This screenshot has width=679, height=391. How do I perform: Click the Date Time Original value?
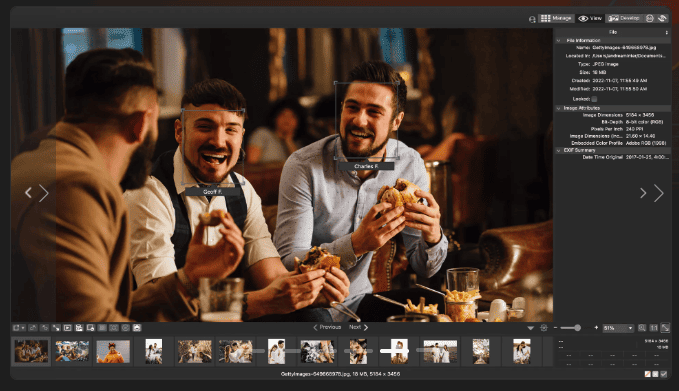(x=647, y=157)
